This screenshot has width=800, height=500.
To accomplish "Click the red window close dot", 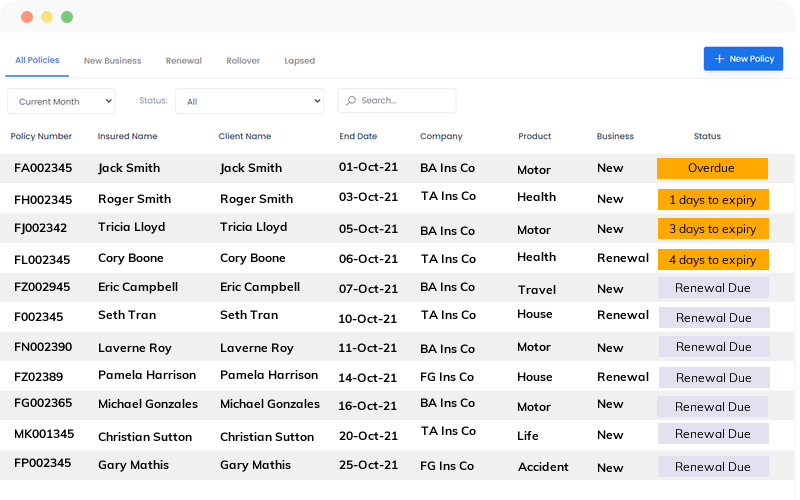I will (x=27, y=17).
